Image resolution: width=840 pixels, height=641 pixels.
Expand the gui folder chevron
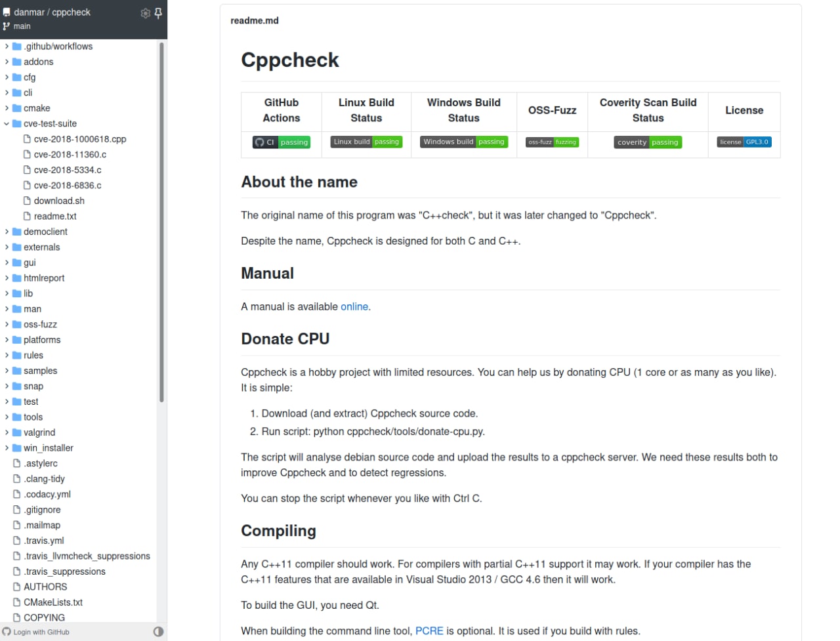[7, 262]
